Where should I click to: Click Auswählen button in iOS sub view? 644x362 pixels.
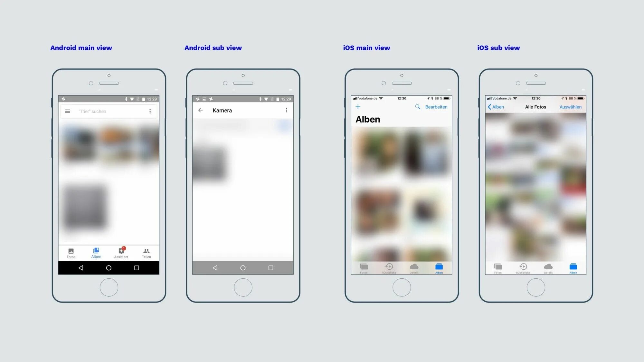(x=571, y=107)
